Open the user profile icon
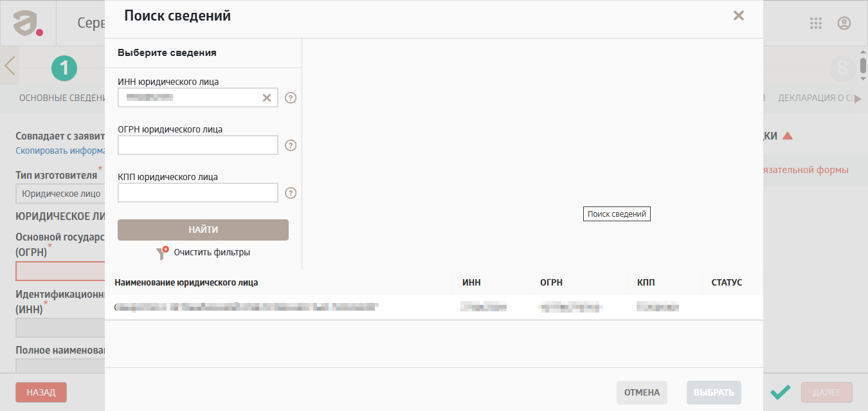Screen dimensions: 868x411 tap(844, 23)
